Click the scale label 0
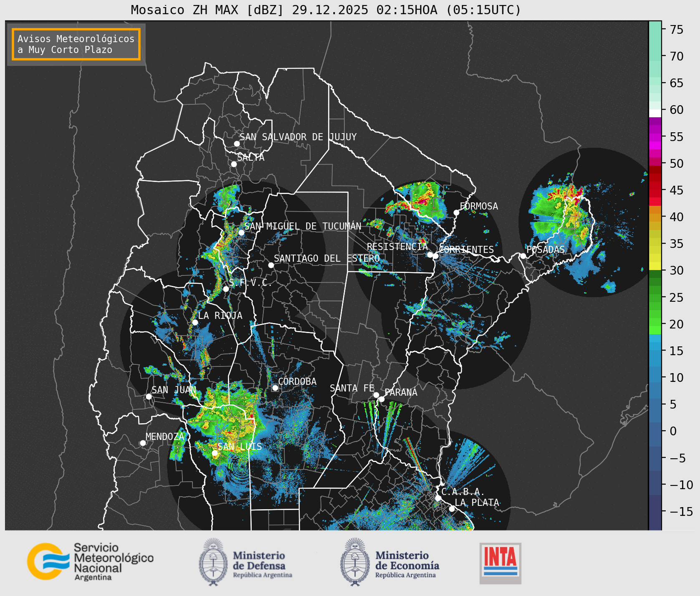The height and width of the screenshot is (596, 700). point(673,431)
